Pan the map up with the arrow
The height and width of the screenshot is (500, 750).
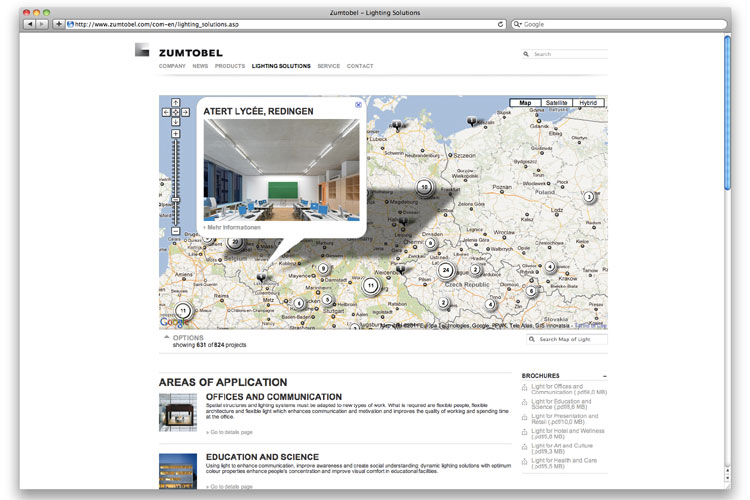tap(176, 103)
